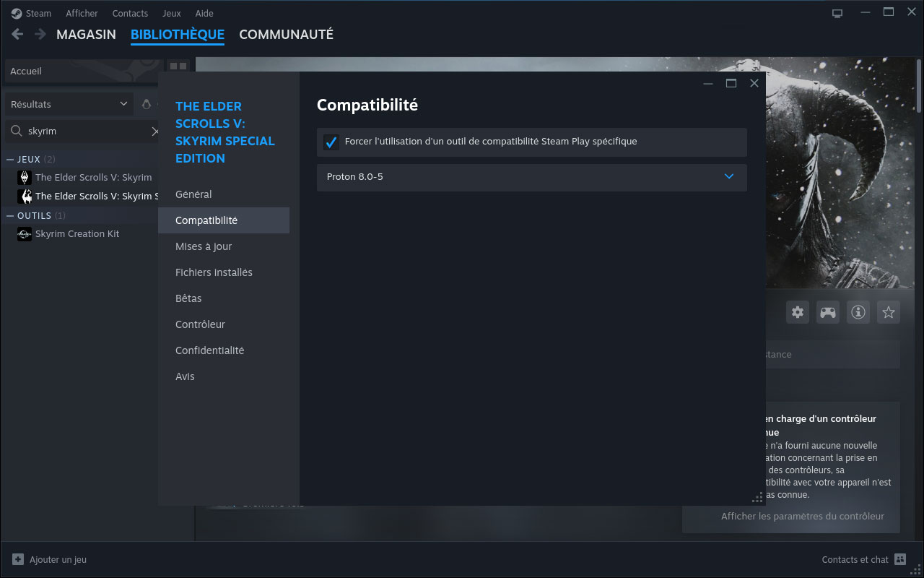Open the Jeux menu
Image resolution: width=924 pixels, height=578 pixels.
pos(172,13)
